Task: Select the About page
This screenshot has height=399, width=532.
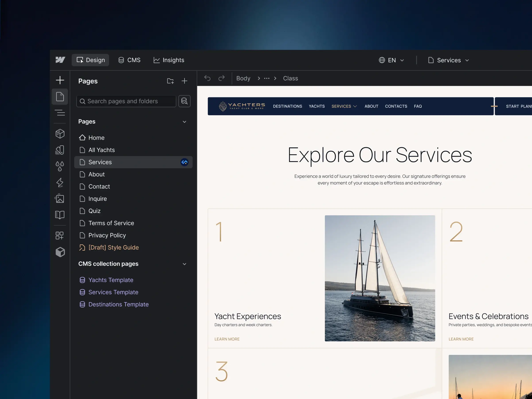Action: tap(133, 174)
